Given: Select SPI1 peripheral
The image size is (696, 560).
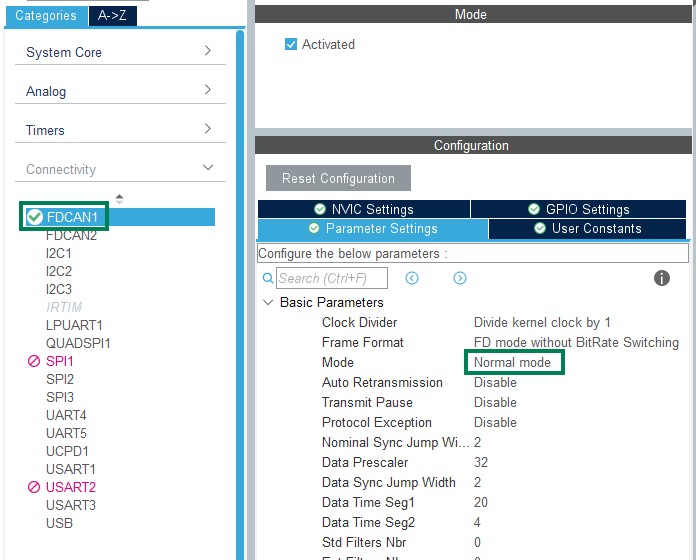Looking at the screenshot, I should click(x=59, y=361).
